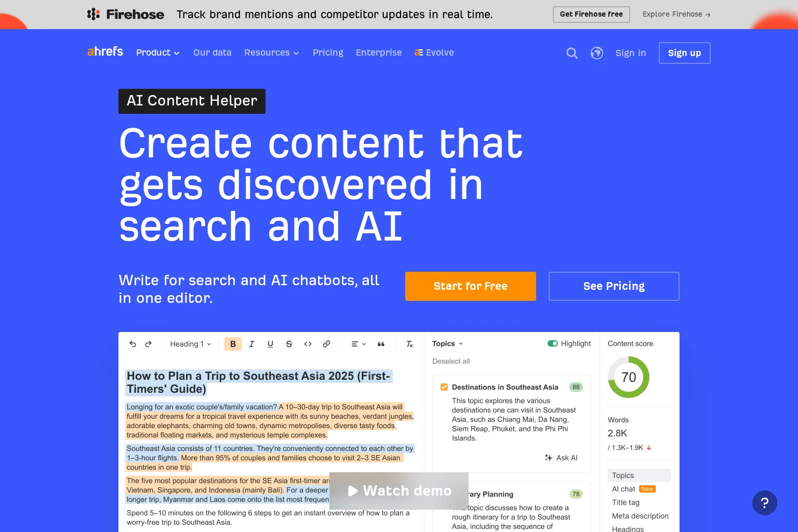The height and width of the screenshot is (532, 798).
Task: Click the content score 70 gauge
Action: click(x=629, y=377)
